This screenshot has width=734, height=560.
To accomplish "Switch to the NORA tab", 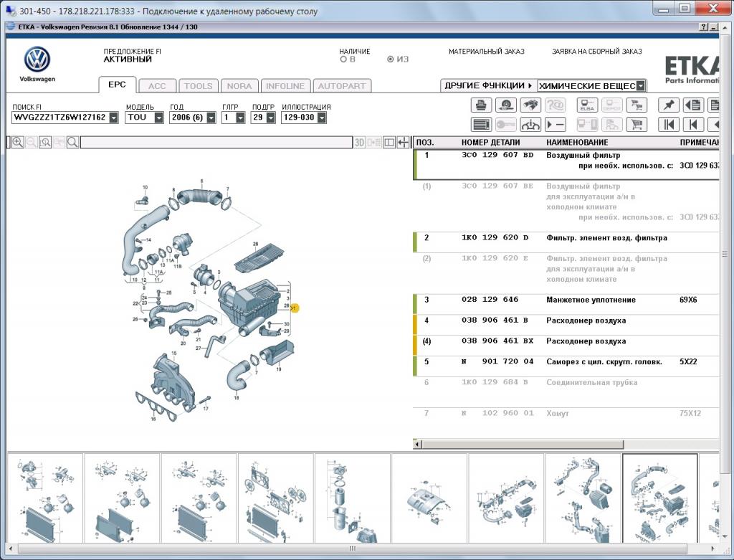I will [239, 86].
